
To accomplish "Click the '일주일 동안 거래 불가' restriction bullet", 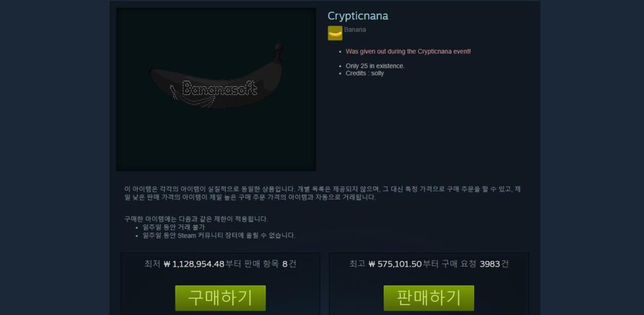I will coord(174,227).
